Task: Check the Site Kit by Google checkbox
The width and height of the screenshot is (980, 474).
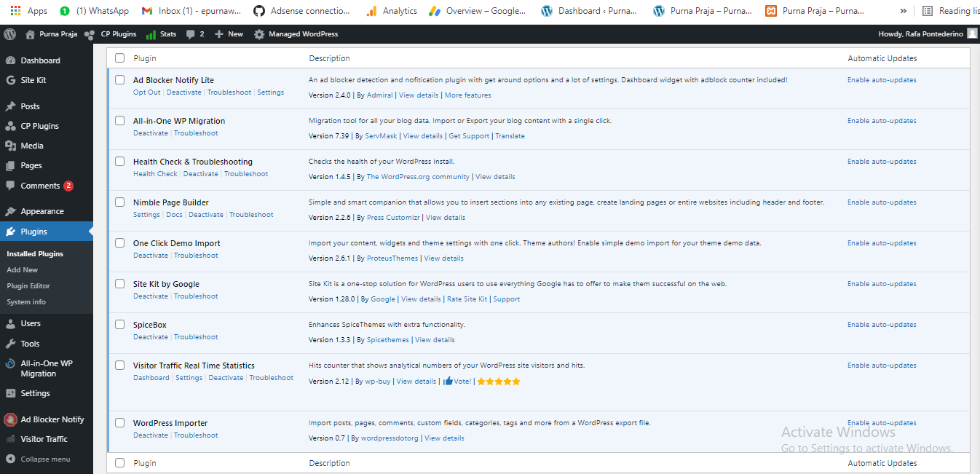Action: (120, 284)
